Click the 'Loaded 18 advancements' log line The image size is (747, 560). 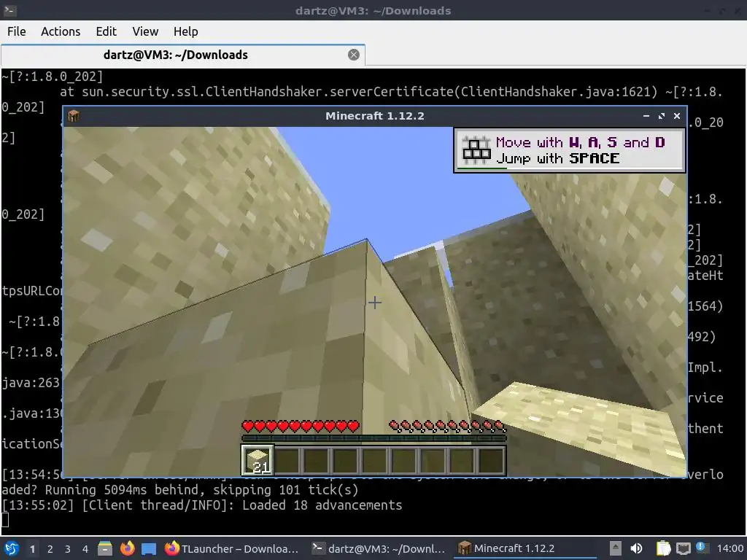(x=201, y=505)
